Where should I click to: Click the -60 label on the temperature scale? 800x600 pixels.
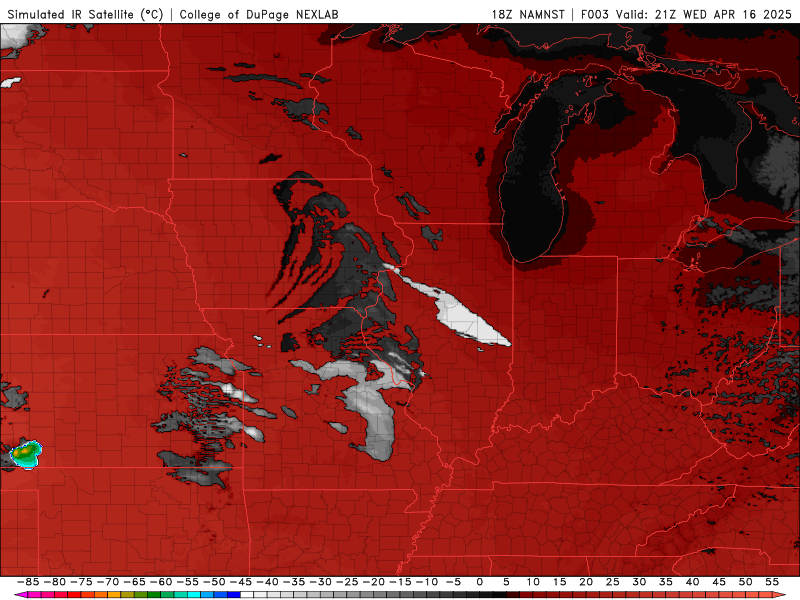161,582
